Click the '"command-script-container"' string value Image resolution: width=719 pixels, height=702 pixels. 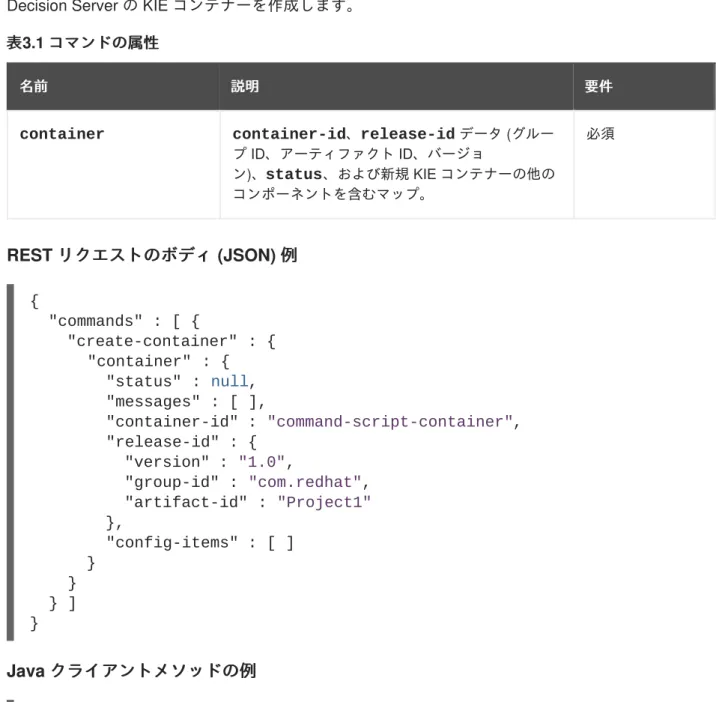390,422
